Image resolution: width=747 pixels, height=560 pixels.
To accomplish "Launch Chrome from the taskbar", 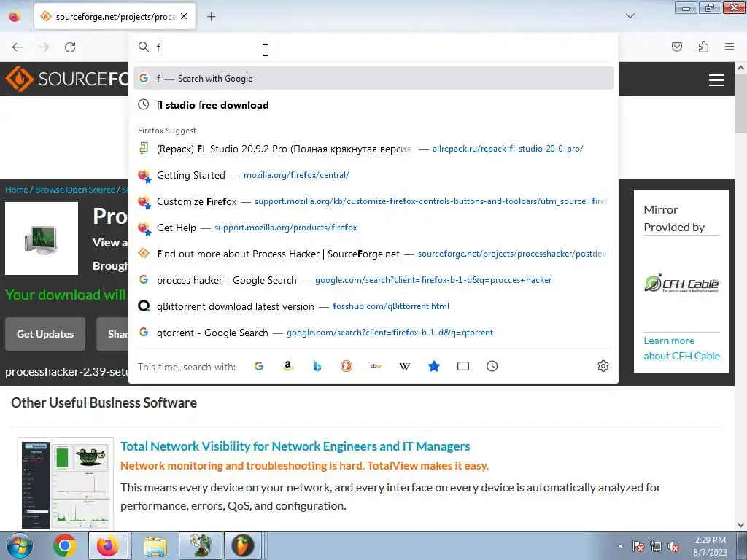I will 65,545.
